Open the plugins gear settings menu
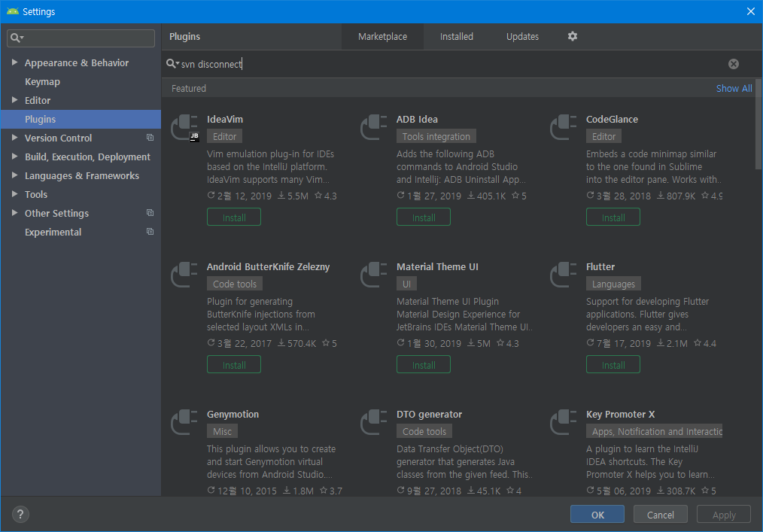This screenshot has width=763, height=532. click(572, 37)
